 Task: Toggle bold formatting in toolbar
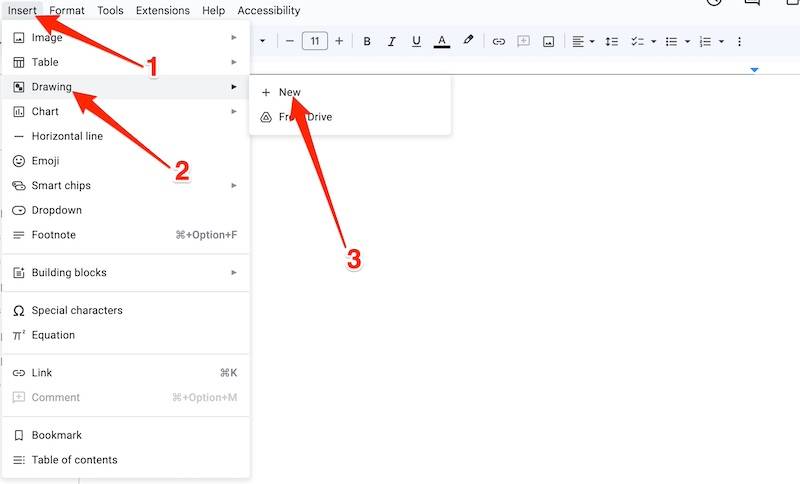(367, 41)
